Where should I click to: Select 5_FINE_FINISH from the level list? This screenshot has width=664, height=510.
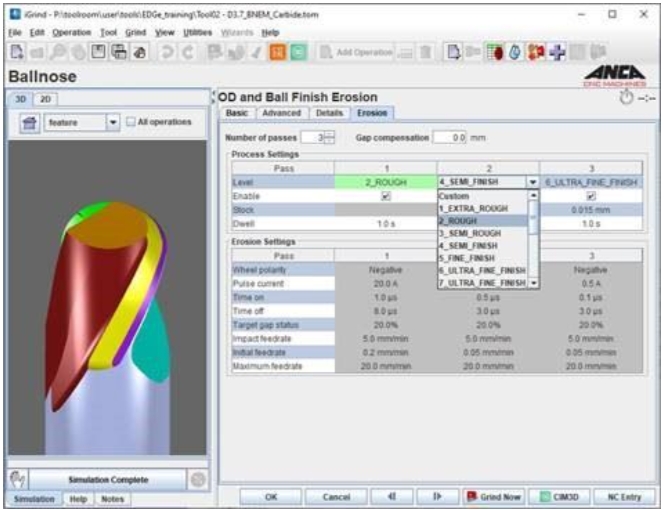click(483, 258)
